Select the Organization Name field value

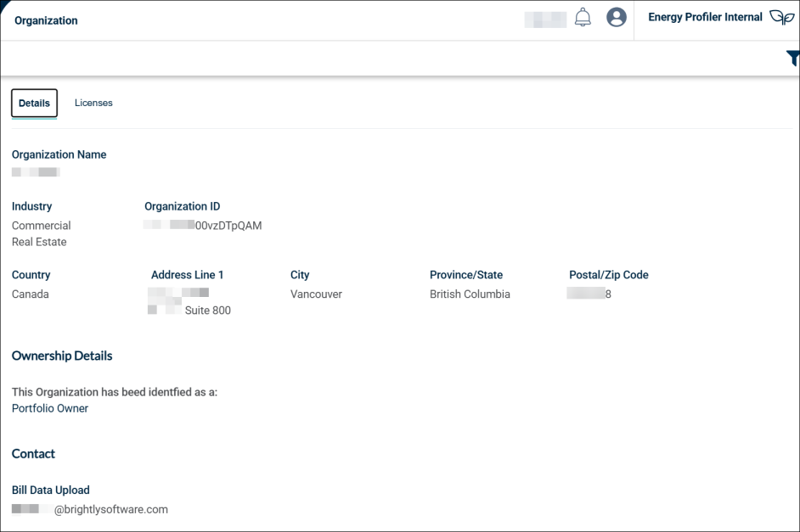coord(36,171)
